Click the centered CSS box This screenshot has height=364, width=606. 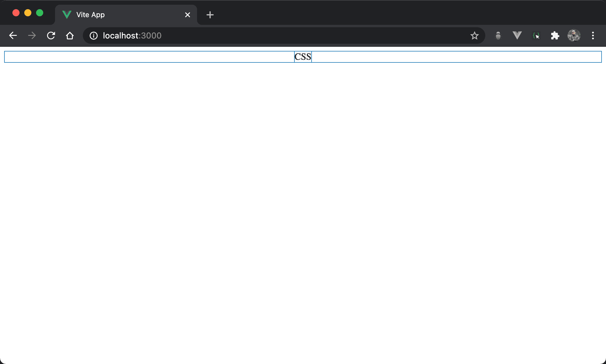point(303,57)
